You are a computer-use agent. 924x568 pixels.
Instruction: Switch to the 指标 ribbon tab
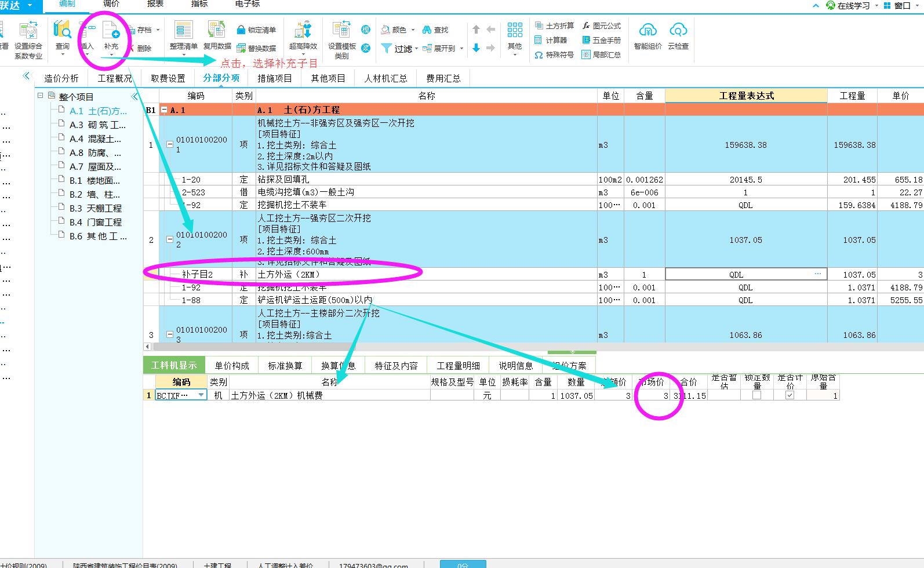click(199, 4)
